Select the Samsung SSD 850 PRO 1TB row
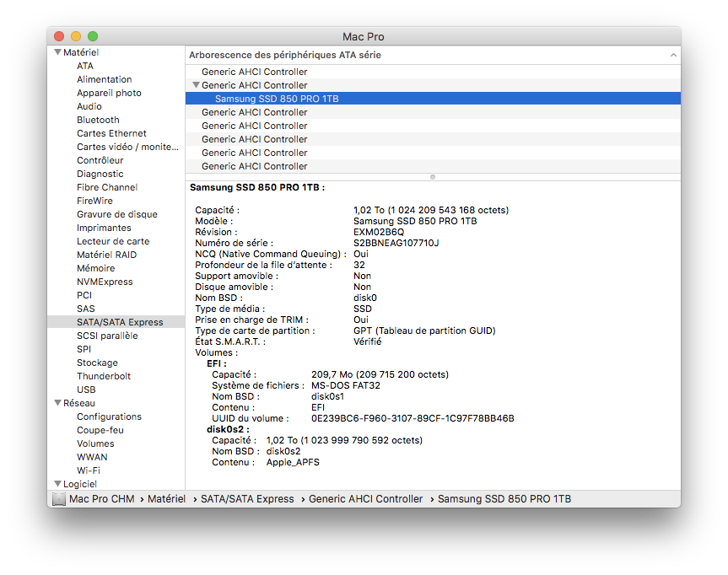Screen dimensions: 728x575 click(433, 99)
